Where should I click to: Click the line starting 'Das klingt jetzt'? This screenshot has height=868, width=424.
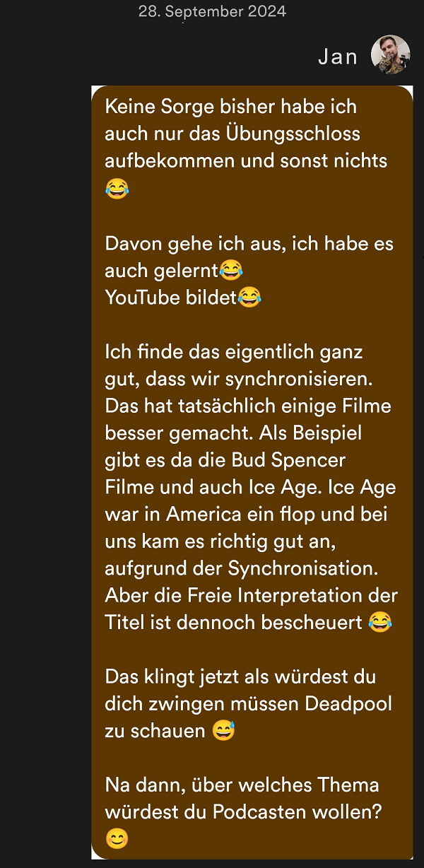tap(241, 676)
